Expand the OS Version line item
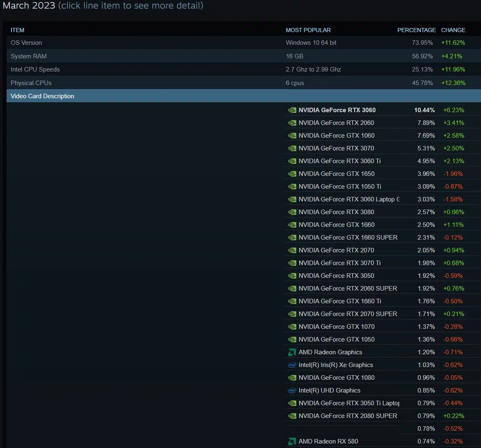 [244, 43]
